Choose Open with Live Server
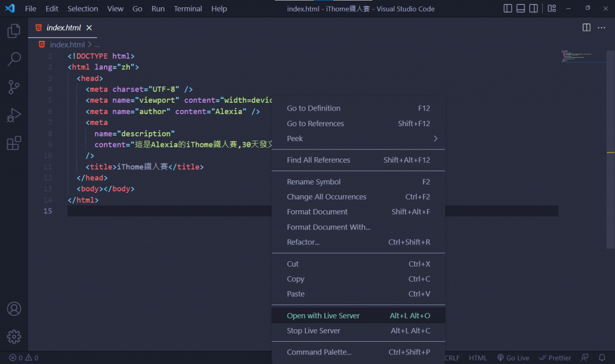The width and height of the screenshot is (615, 364). coord(359,316)
